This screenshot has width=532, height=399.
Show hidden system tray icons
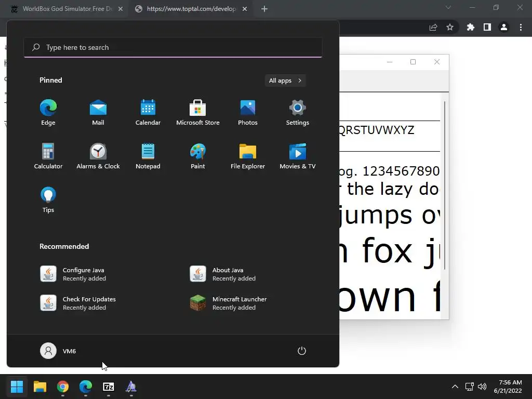tap(455, 387)
